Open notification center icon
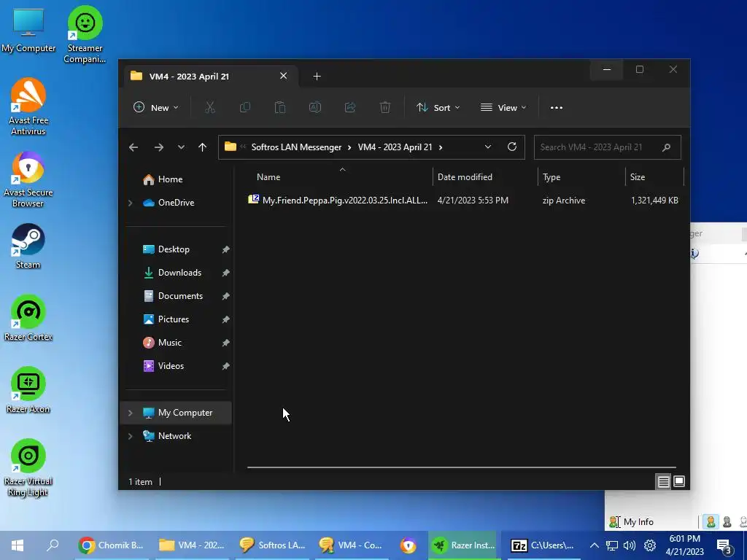Screen dimensions: 747x560 click(x=725, y=545)
